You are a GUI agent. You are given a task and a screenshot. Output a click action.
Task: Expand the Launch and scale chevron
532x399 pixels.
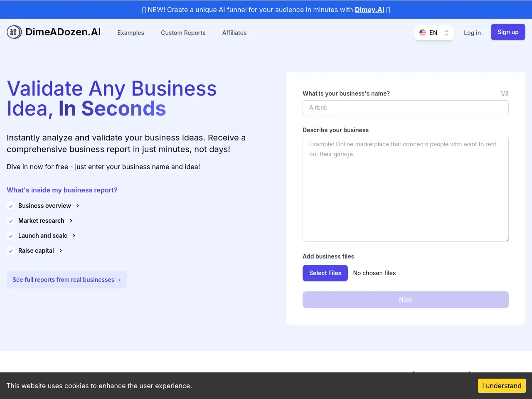tap(74, 236)
